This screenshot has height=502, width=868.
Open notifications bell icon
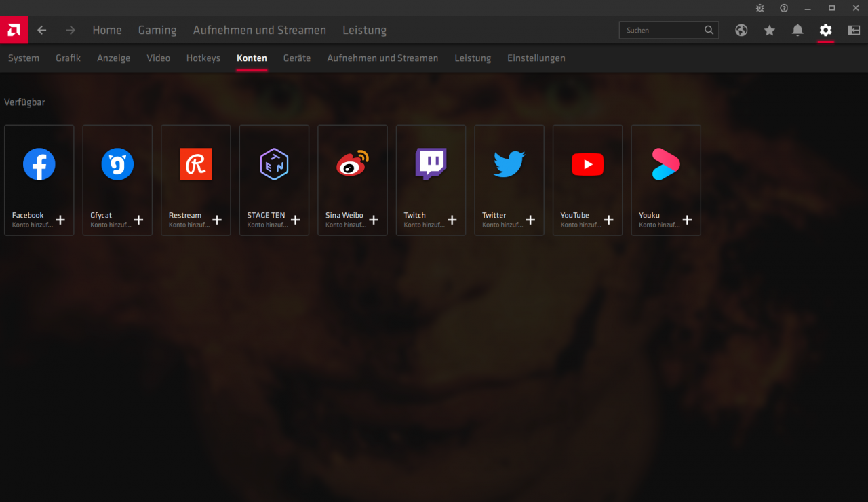click(797, 30)
